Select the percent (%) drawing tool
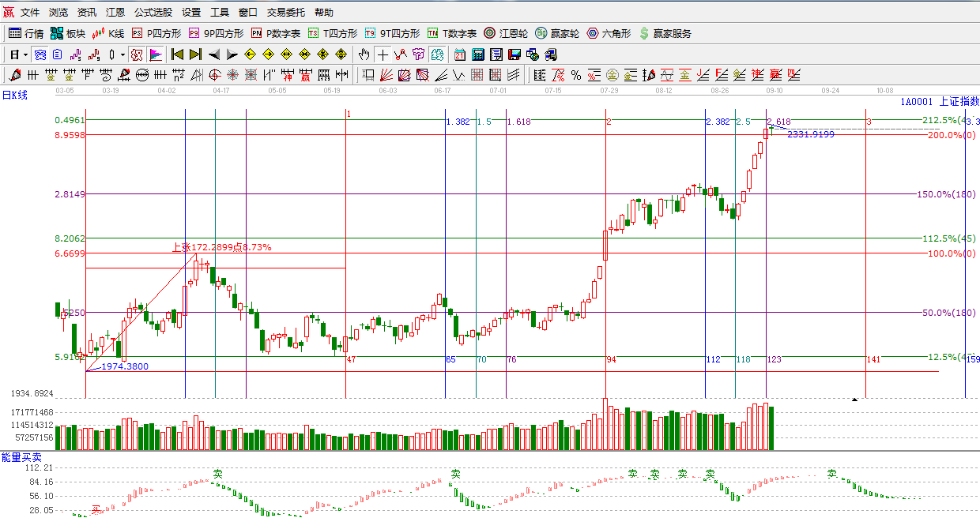 [576, 75]
